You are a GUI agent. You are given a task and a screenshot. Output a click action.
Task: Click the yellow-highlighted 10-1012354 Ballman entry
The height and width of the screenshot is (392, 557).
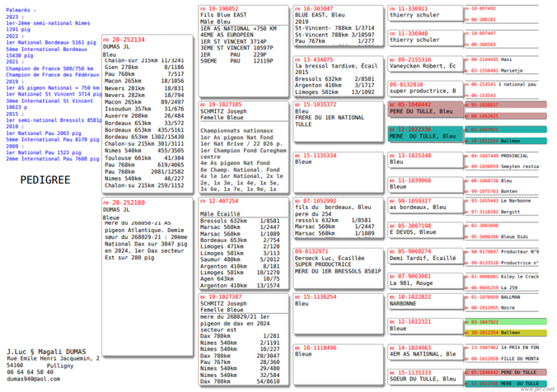(505, 333)
